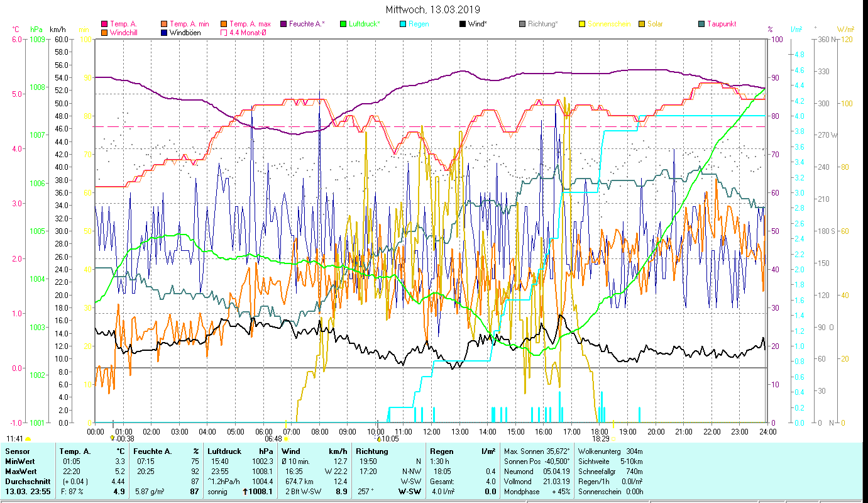Click the orange Windchill legend square
The image size is (868, 503).
104,32
